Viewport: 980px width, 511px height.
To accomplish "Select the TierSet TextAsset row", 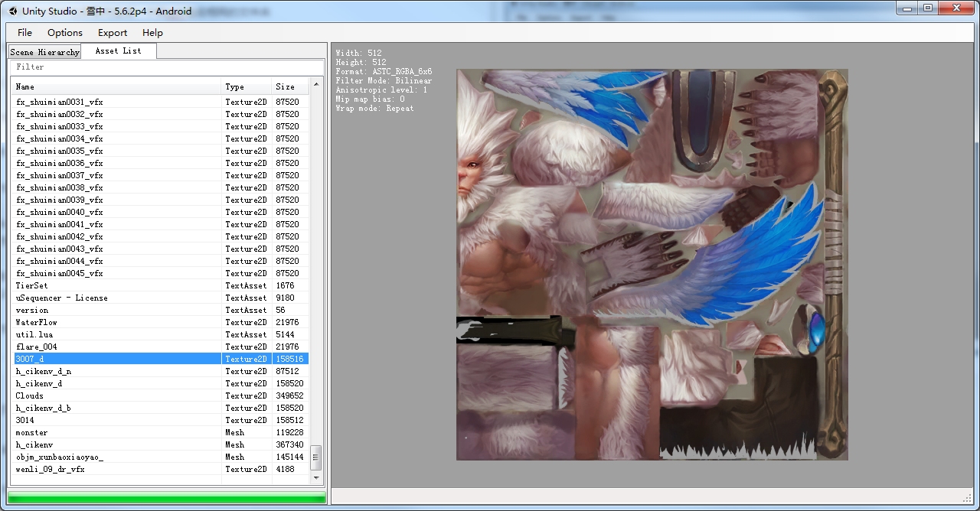I will coord(161,285).
